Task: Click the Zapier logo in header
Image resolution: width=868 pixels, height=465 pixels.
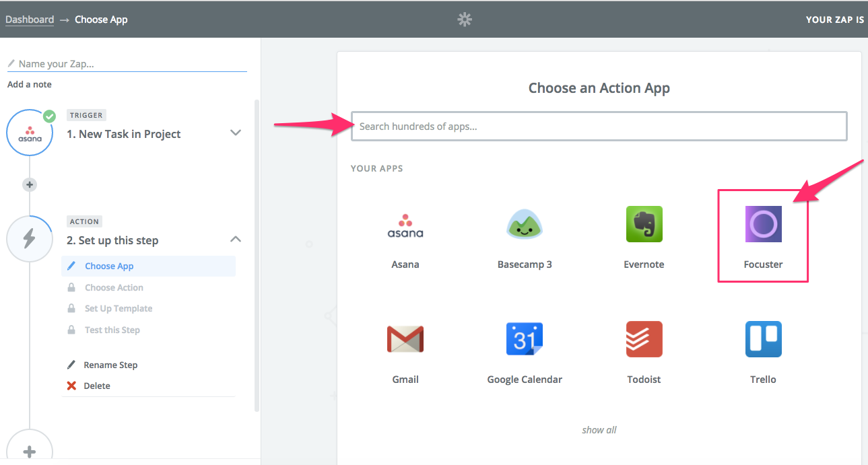Action: coord(465,20)
